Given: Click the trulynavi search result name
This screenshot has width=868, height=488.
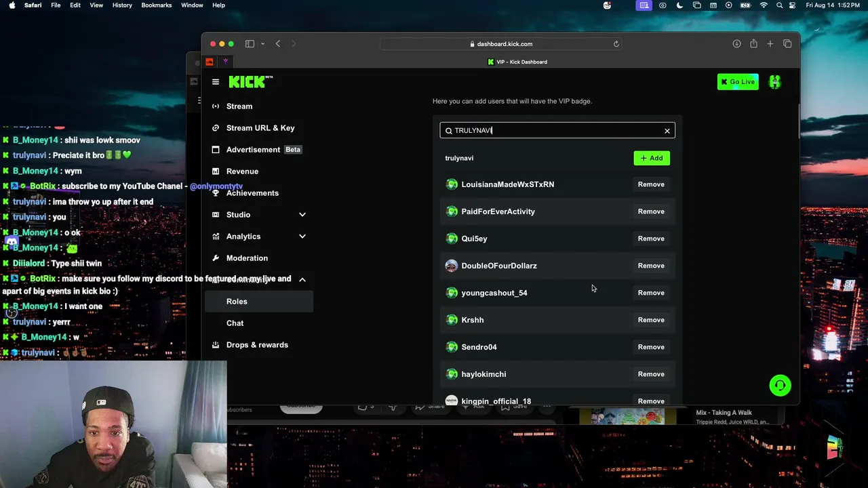Looking at the screenshot, I should [x=459, y=158].
